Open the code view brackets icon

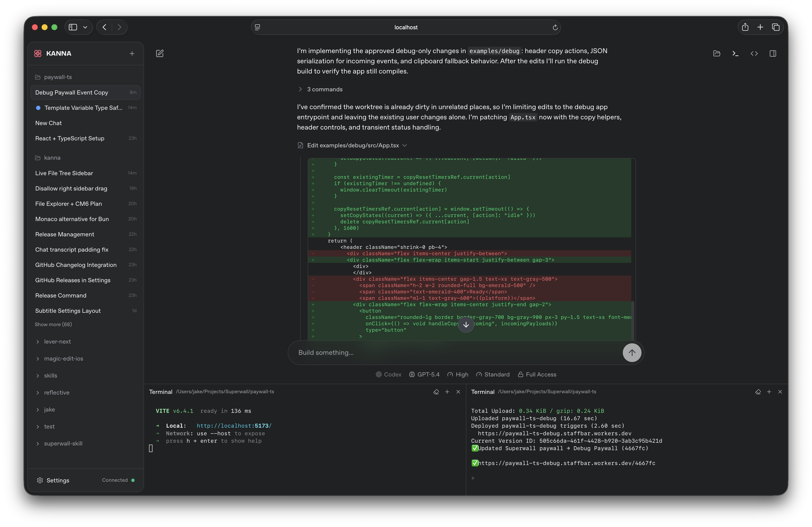tap(754, 54)
